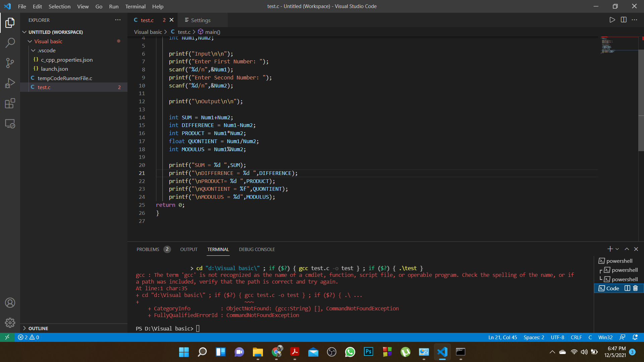This screenshot has width=644, height=362.
Task: Show errors and warnings count in status bar
Action: click(28, 337)
